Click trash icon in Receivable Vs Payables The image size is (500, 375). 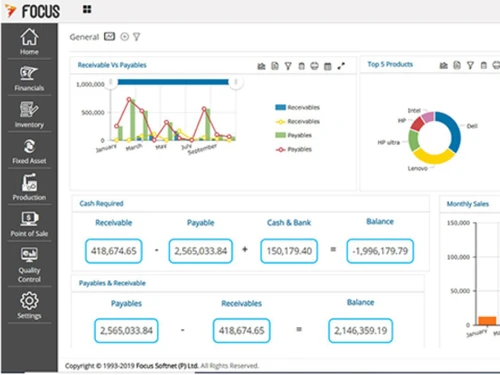pyautogui.click(x=301, y=66)
